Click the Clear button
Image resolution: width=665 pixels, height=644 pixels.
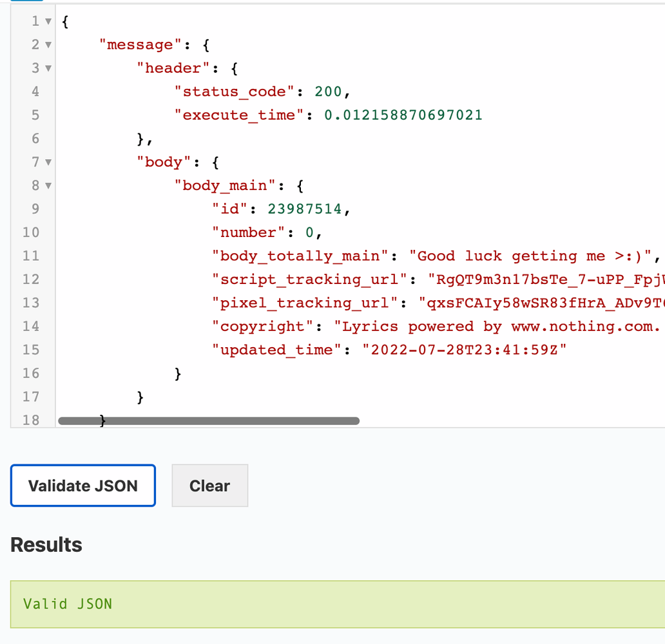point(209,486)
